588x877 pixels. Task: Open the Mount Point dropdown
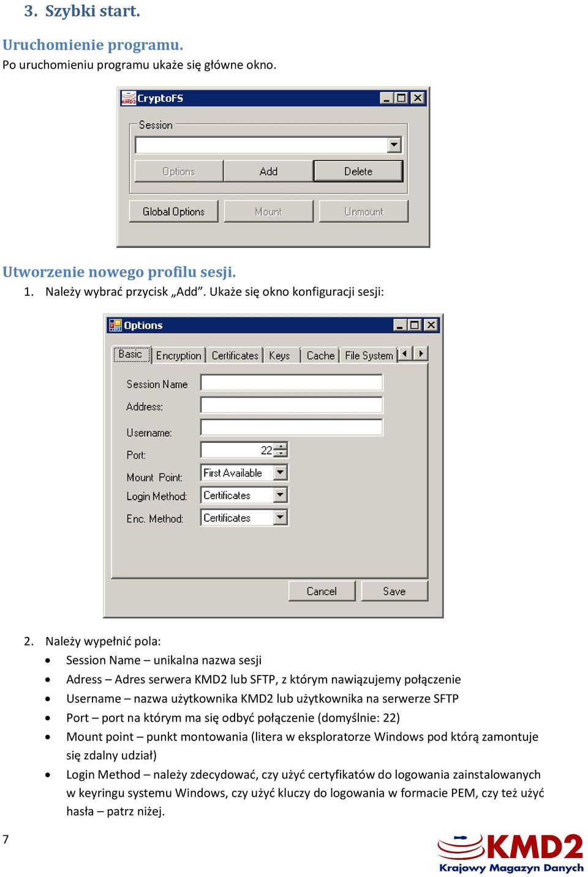tap(281, 473)
